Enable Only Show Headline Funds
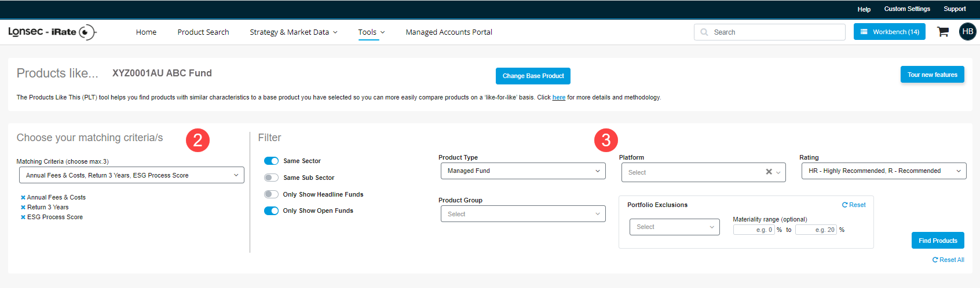980x288 pixels. (271, 194)
